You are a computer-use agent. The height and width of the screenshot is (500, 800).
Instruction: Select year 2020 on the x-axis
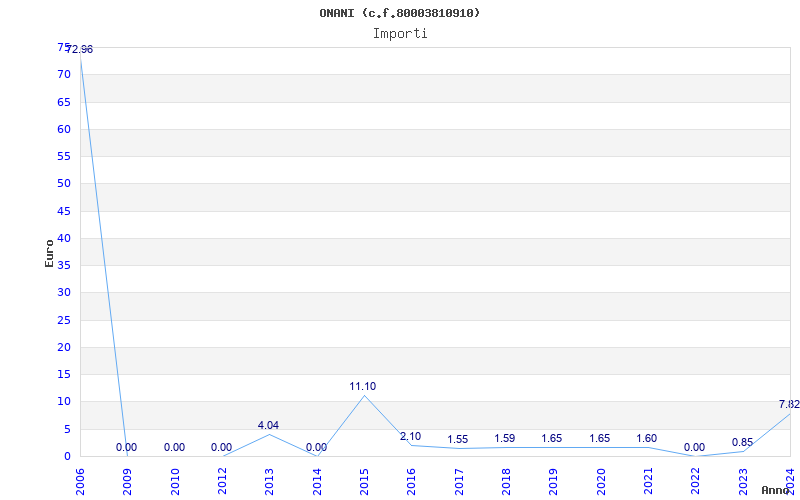coord(601,482)
